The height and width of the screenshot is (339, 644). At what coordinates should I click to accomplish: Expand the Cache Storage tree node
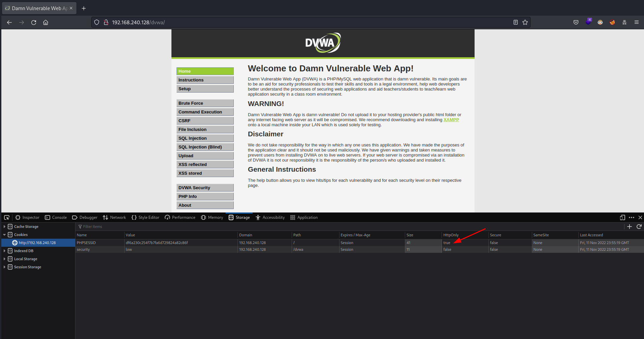[x=4, y=227]
